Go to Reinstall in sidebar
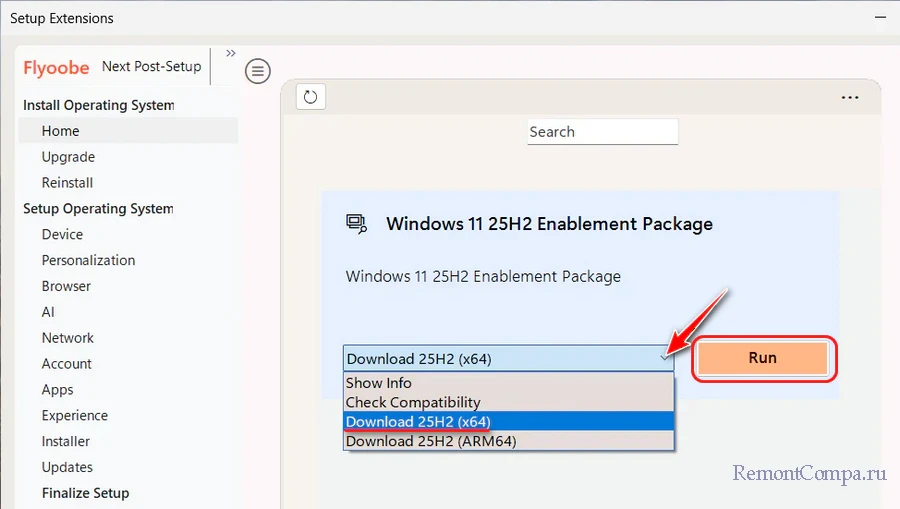Image resolution: width=900 pixels, height=509 pixels. pyautogui.click(x=67, y=183)
